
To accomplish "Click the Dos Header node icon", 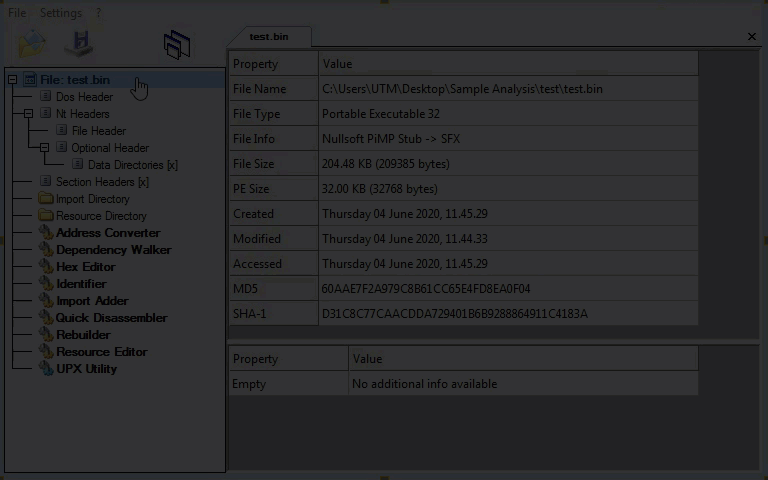I will pyautogui.click(x=46, y=96).
